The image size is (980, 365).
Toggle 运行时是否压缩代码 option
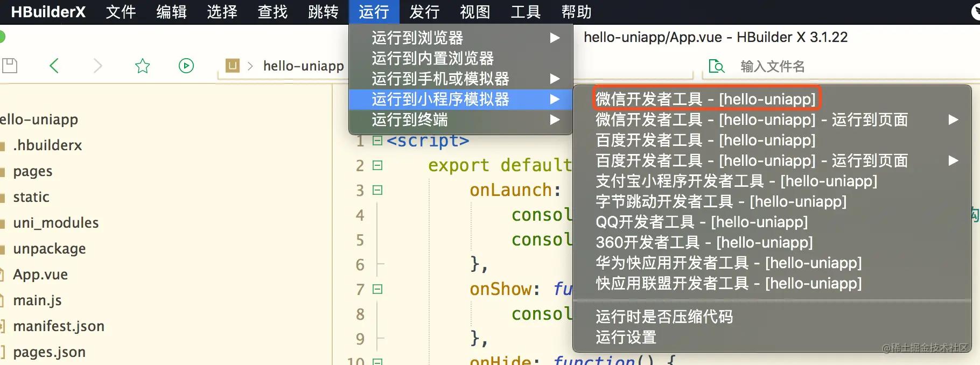(x=772, y=317)
